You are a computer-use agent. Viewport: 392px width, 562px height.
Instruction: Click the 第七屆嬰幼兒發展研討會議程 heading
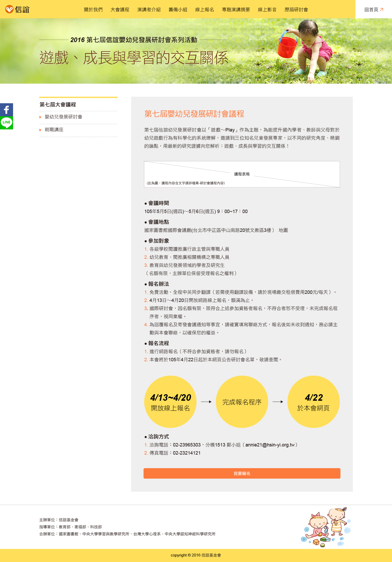click(194, 114)
